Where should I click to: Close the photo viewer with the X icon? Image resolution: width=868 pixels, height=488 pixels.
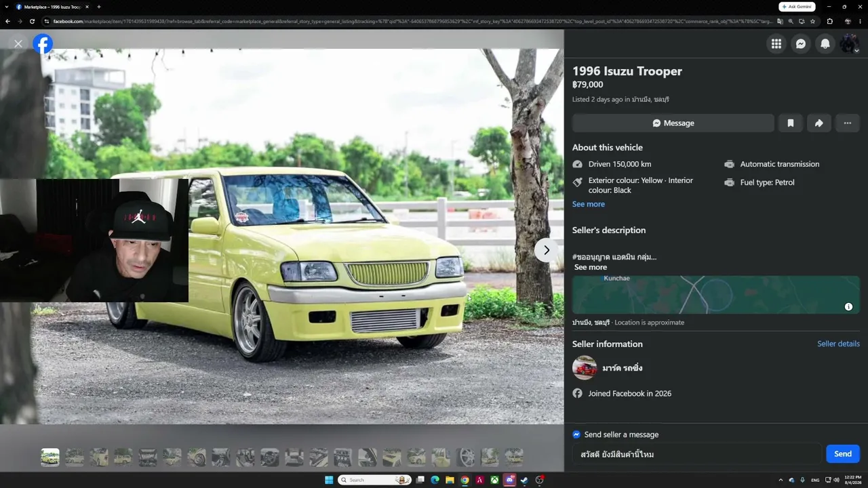pos(18,44)
